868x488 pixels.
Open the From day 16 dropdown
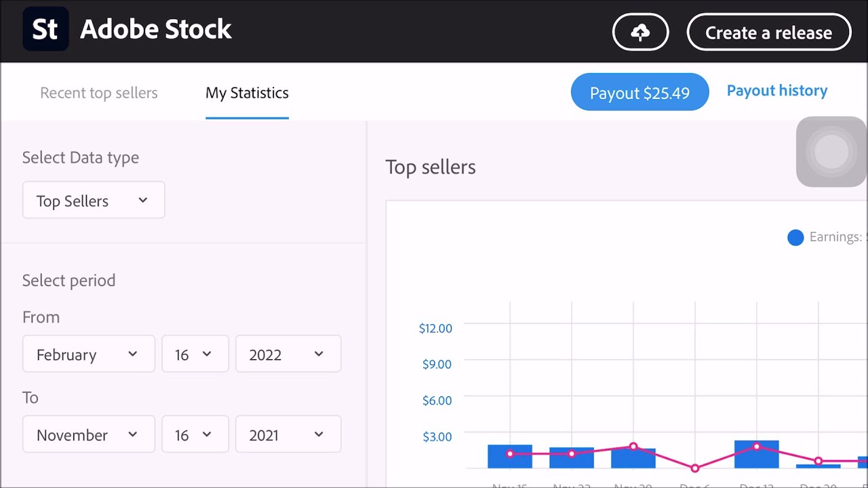click(x=195, y=354)
